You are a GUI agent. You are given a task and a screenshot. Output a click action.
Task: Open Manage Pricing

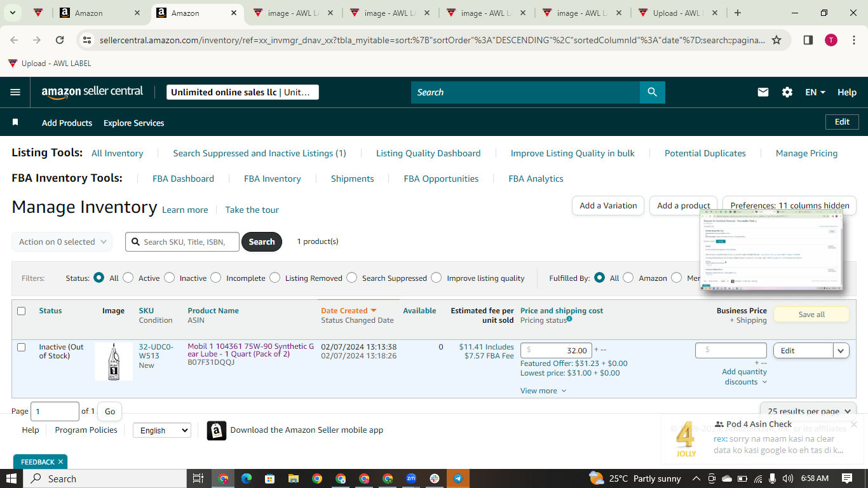807,153
